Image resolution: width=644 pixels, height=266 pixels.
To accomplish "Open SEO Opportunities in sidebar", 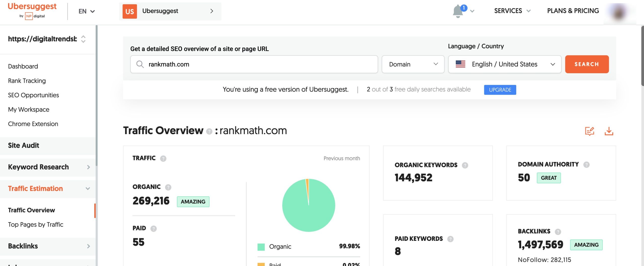I will 33,95.
